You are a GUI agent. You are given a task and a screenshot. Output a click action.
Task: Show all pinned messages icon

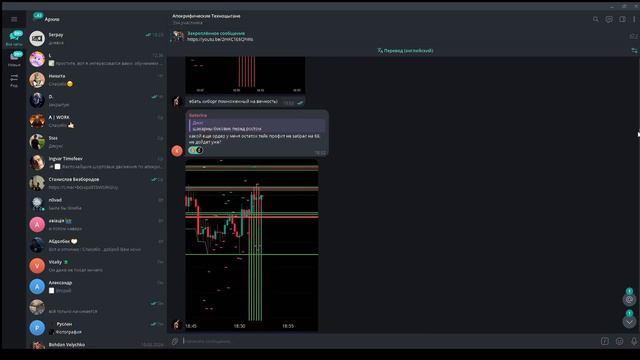pos(633,36)
